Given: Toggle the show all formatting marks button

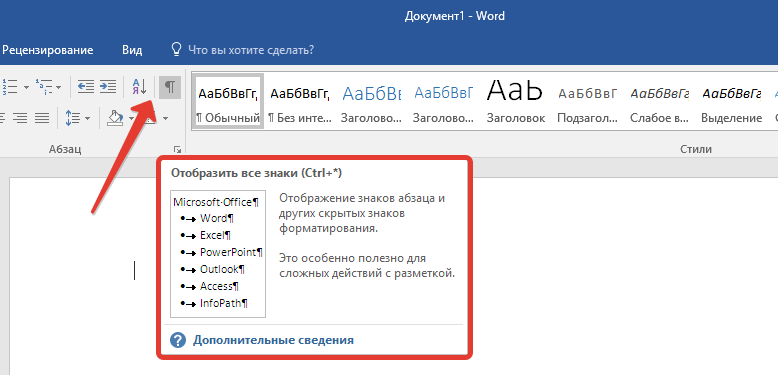Looking at the screenshot, I should tap(170, 87).
